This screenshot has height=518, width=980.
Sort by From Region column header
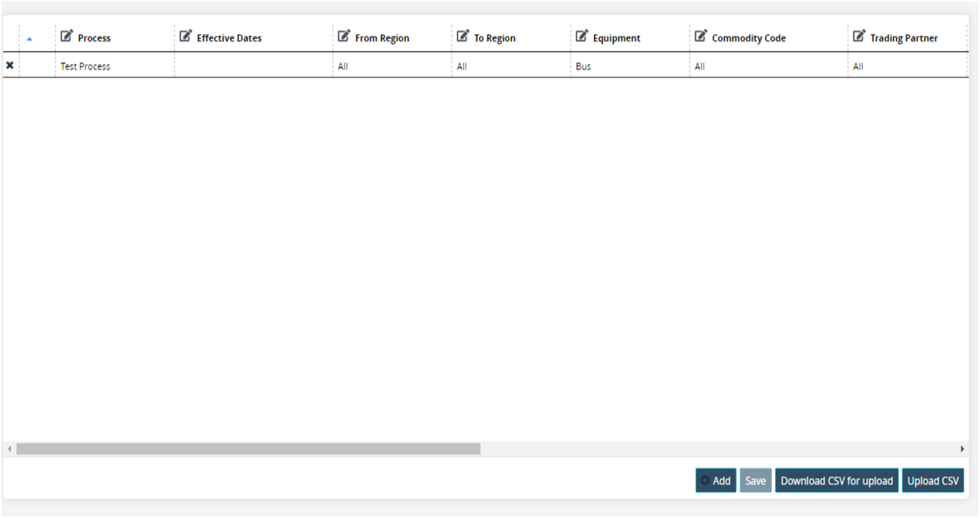coord(382,38)
